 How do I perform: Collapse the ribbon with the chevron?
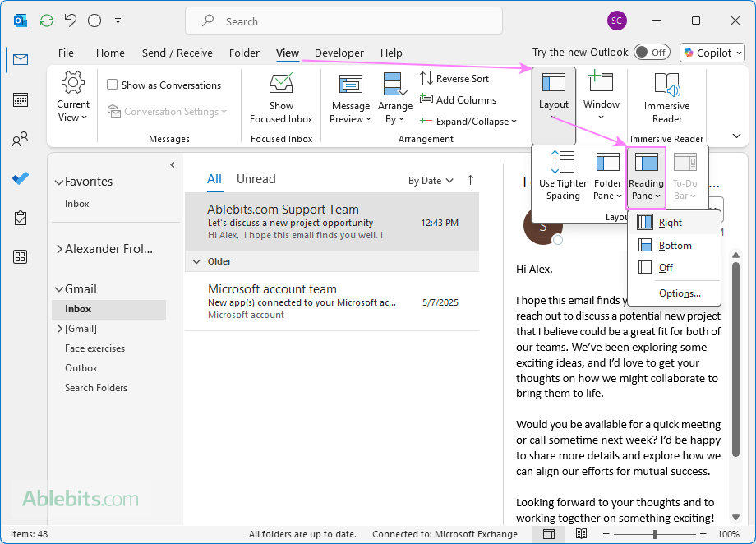(x=736, y=136)
